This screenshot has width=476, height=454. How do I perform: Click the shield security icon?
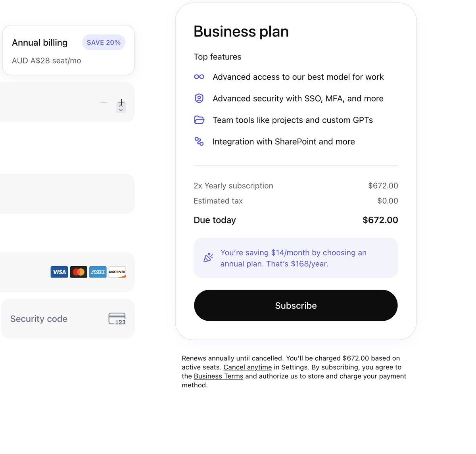tap(199, 98)
